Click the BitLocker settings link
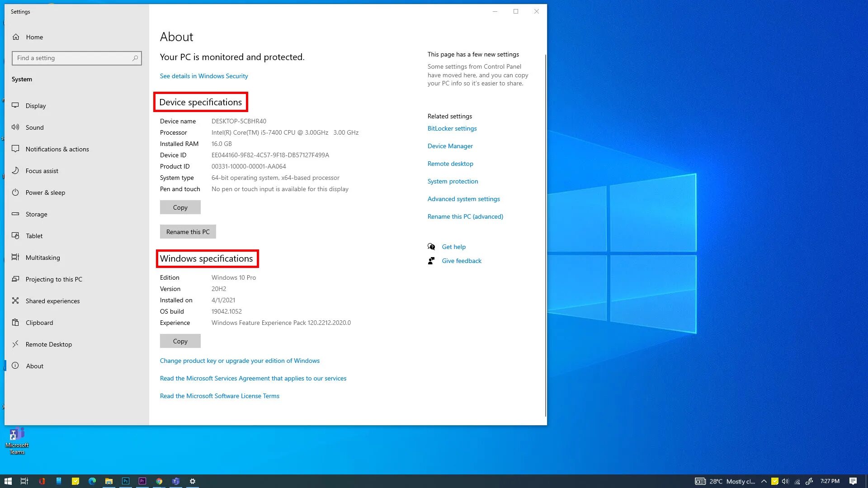This screenshot has height=488, width=868. [452, 128]
